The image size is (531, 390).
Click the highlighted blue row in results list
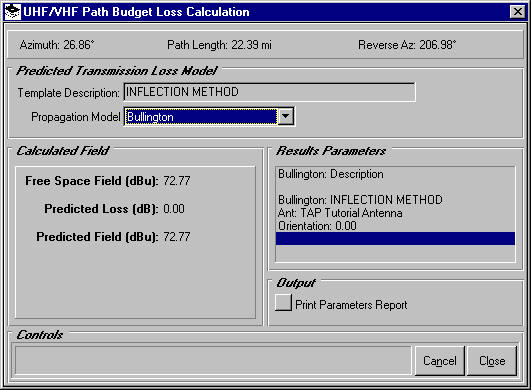click(395, 239)
